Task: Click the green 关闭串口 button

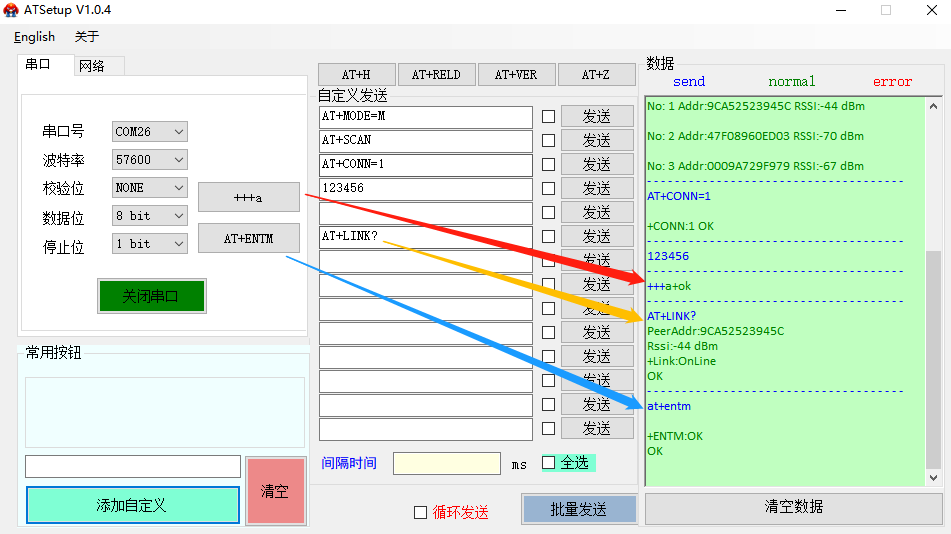Action: [x=151, y=296]
